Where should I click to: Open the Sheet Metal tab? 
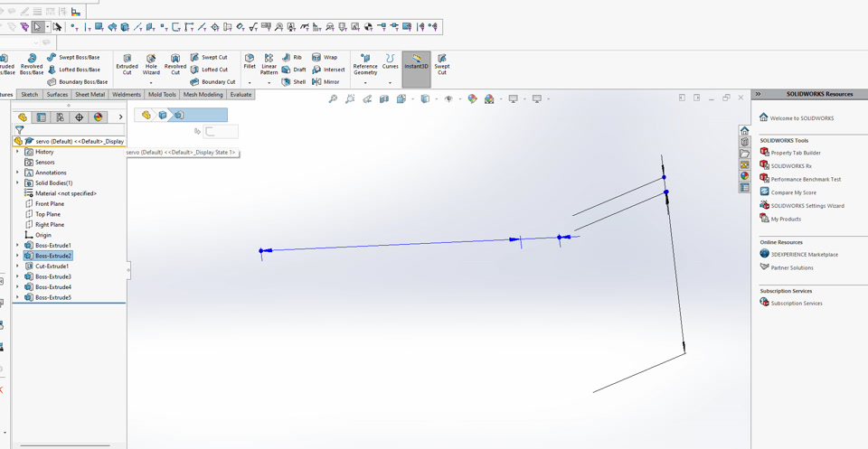(x=90, y=95)
